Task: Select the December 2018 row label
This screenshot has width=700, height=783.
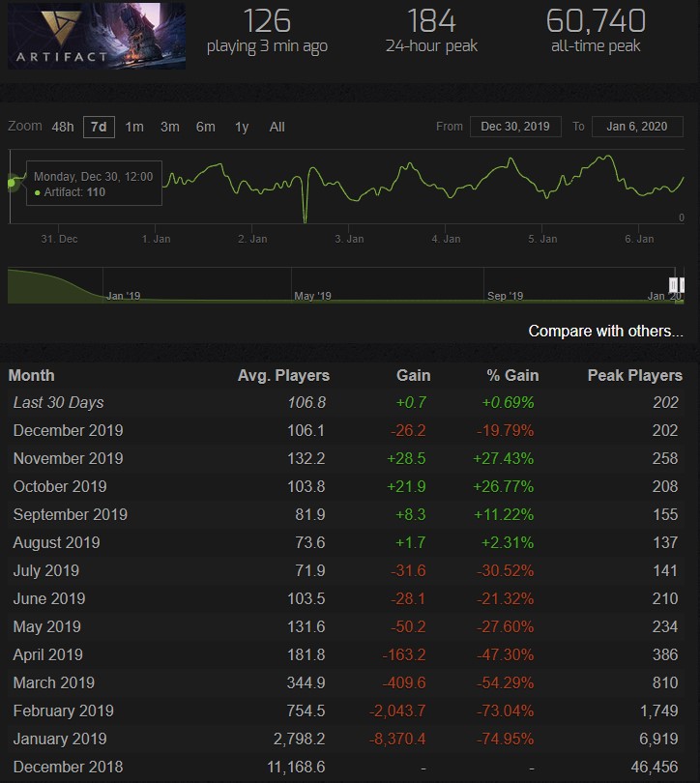Action: pos(68,766)
